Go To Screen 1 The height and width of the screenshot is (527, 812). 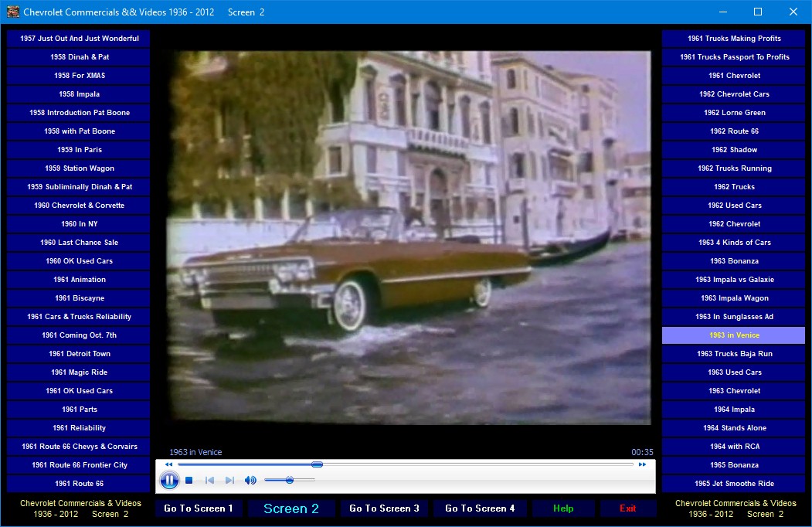[199, 508]
